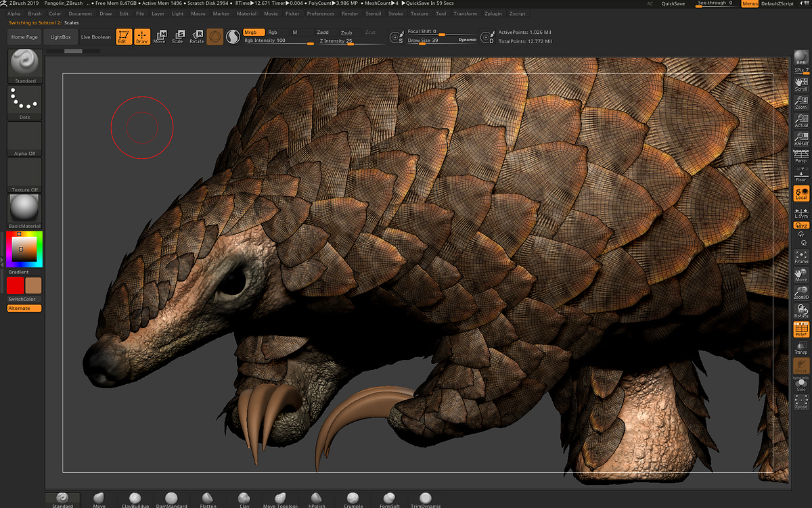
Task: Click the color picker hue square
Action: tap(24, 249)
